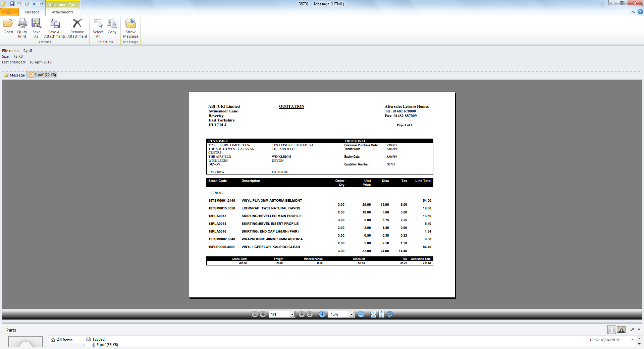Select the S.pdf (72 KB) attachment
644x349 pixels.
click(x=43, y=75)
